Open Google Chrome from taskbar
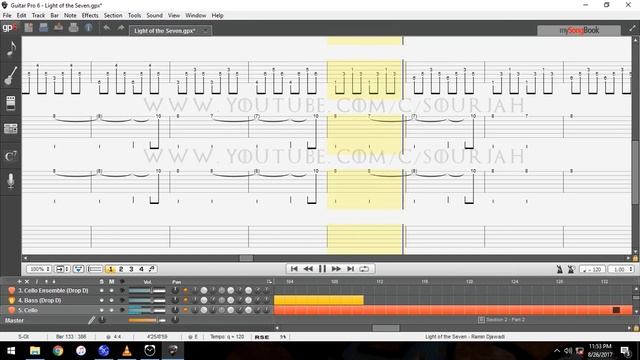Viewport: 640px width, 360px height. pyautogui.click(x=58, y=351)
